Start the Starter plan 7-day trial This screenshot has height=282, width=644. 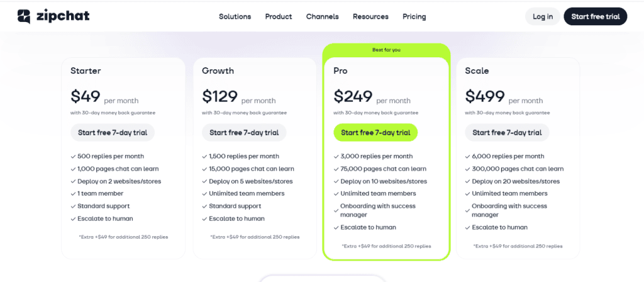[113, 133]
